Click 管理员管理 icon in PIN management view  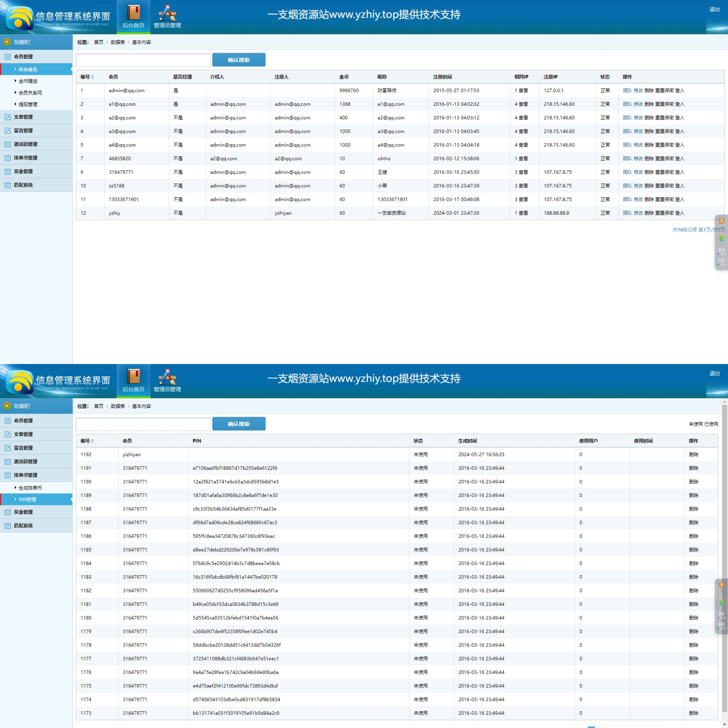[167, 377]
